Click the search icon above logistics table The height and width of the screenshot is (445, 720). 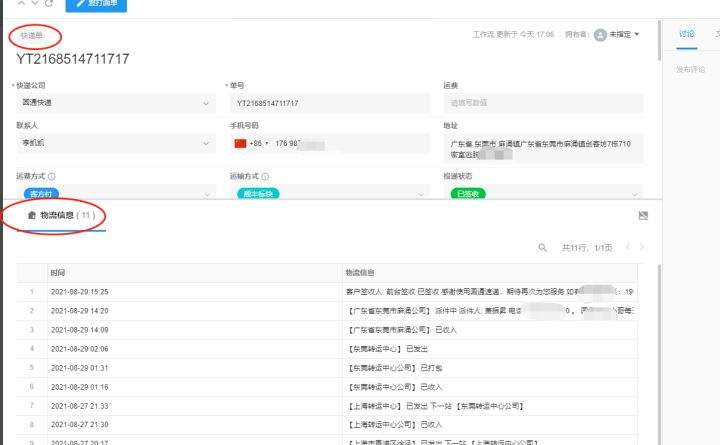[x=542, y=247]
